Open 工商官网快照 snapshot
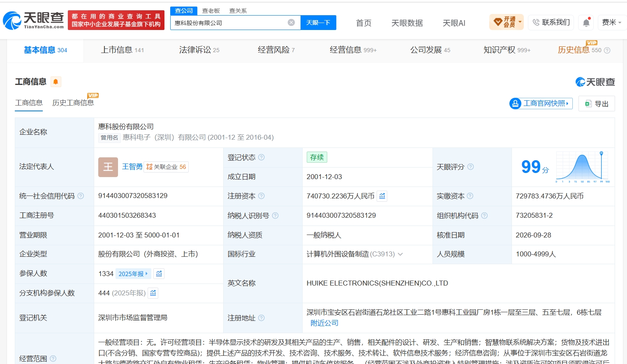627x364 pixels. point(541,104)
